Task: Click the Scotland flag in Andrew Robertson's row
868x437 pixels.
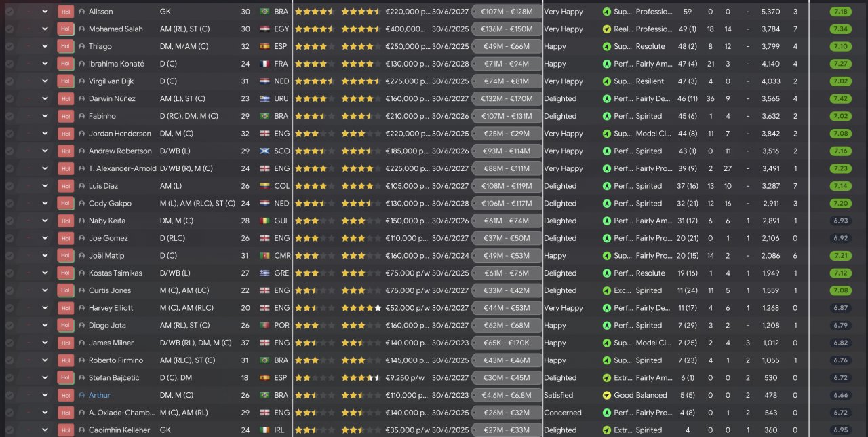Action: click(264, 151)
